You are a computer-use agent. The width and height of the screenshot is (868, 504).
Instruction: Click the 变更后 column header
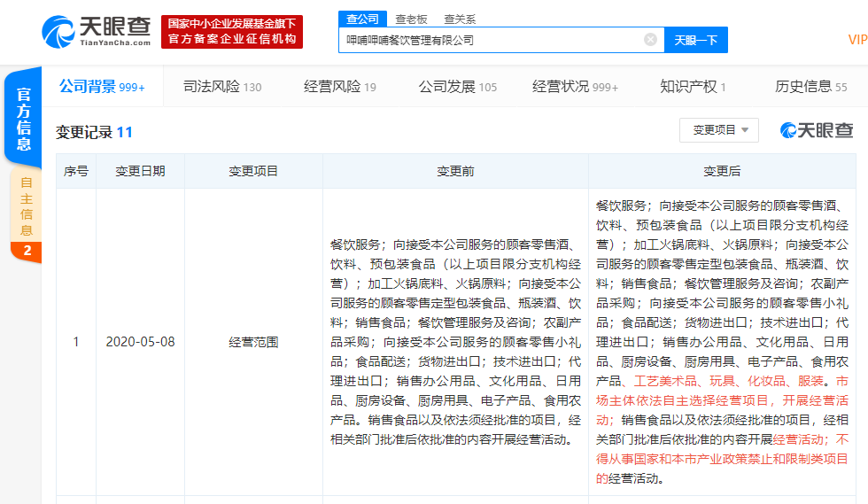pos(722,171)
